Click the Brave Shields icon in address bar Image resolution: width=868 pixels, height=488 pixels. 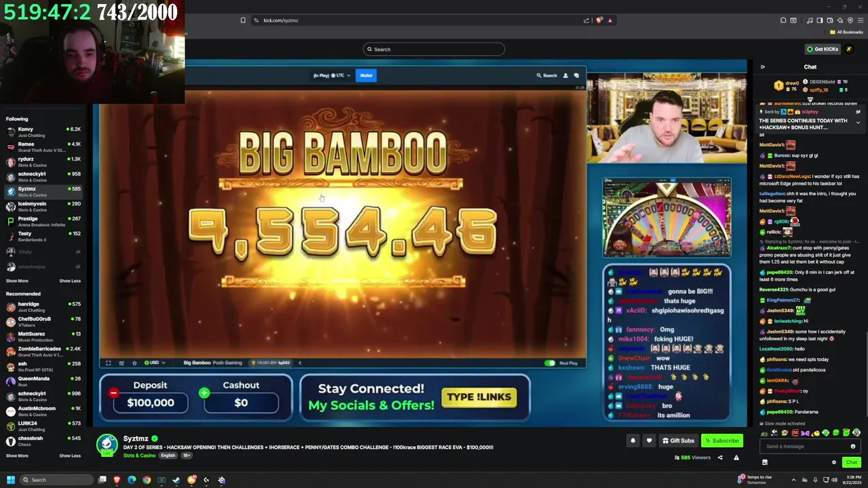tap(599, 20)
